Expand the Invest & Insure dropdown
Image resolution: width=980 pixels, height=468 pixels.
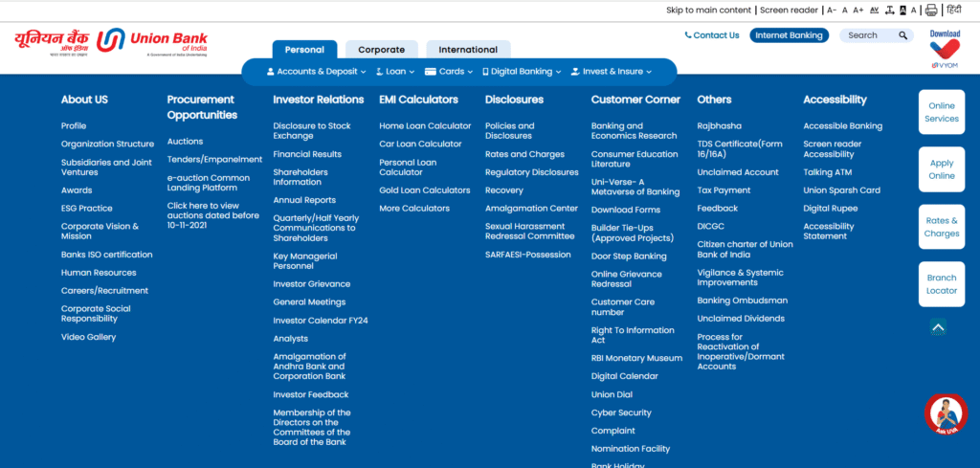612,71
